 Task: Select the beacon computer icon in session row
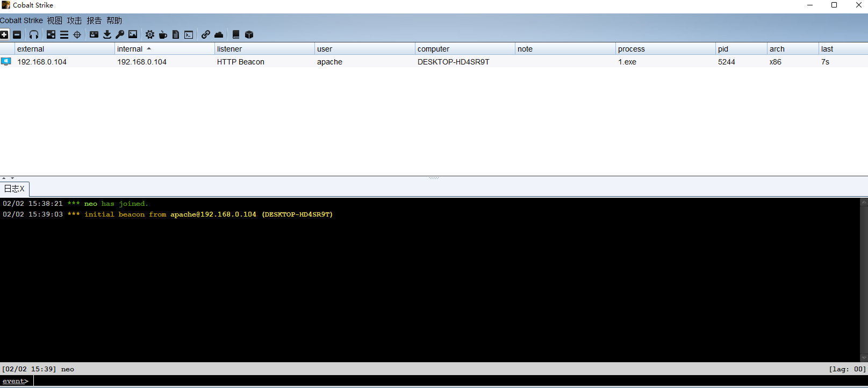coord(6,61)
